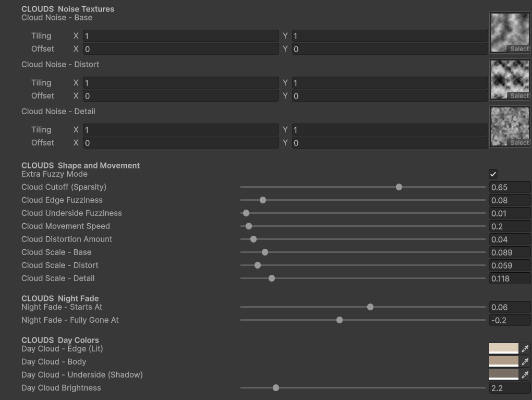Toggle the Extra Fuzzy Mode checkbox
Screen dimensions: 532x400
pos(493,174)
